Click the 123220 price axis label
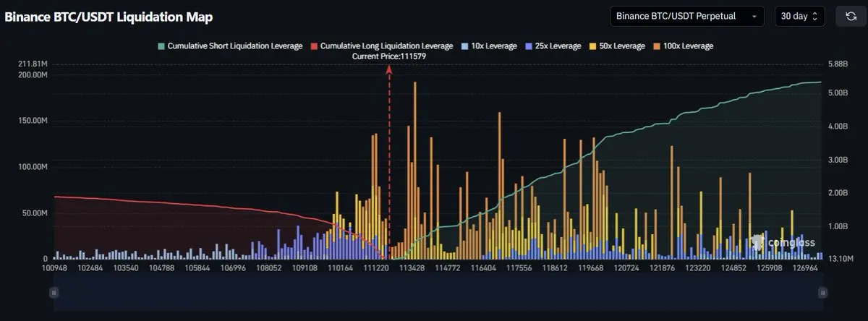Image resolution: width=868 pixels, height=321 pixels. pos(698,267)
